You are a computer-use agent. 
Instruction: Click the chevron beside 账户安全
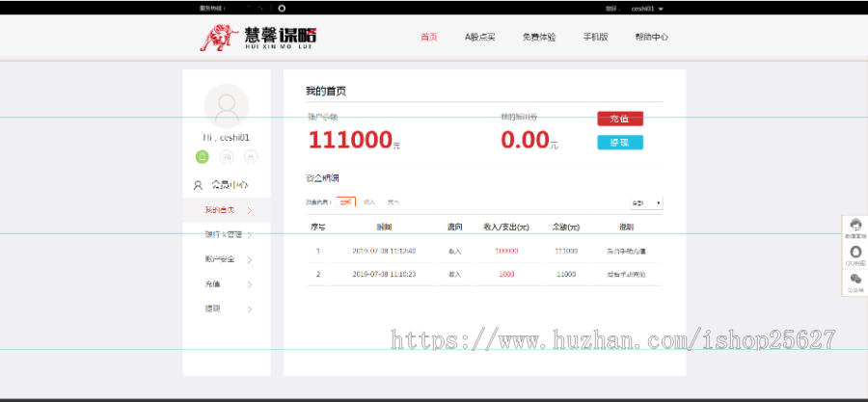[x=250, y=260]
